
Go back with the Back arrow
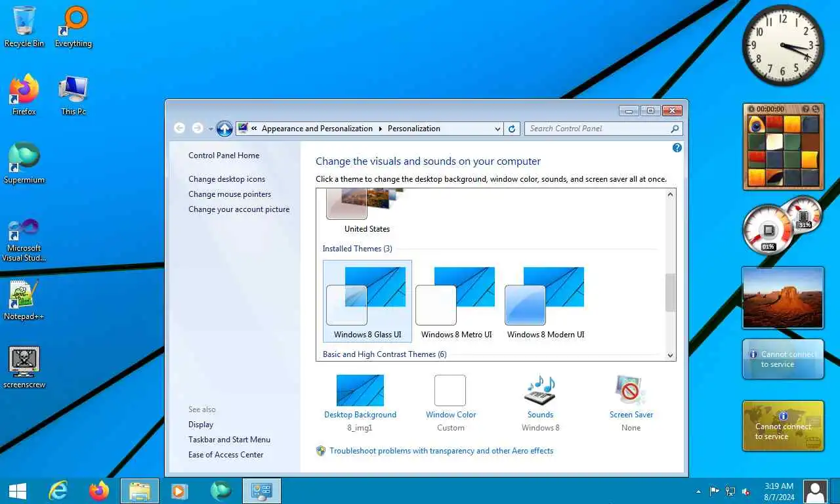[x=179, y=129]
